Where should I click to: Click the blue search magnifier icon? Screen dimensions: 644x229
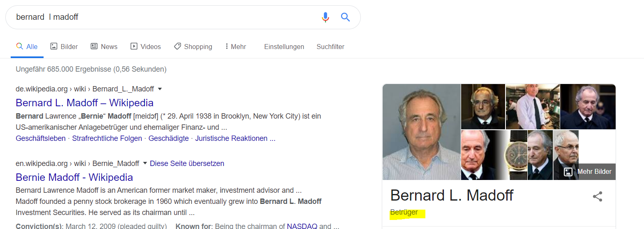click(345, 17)
